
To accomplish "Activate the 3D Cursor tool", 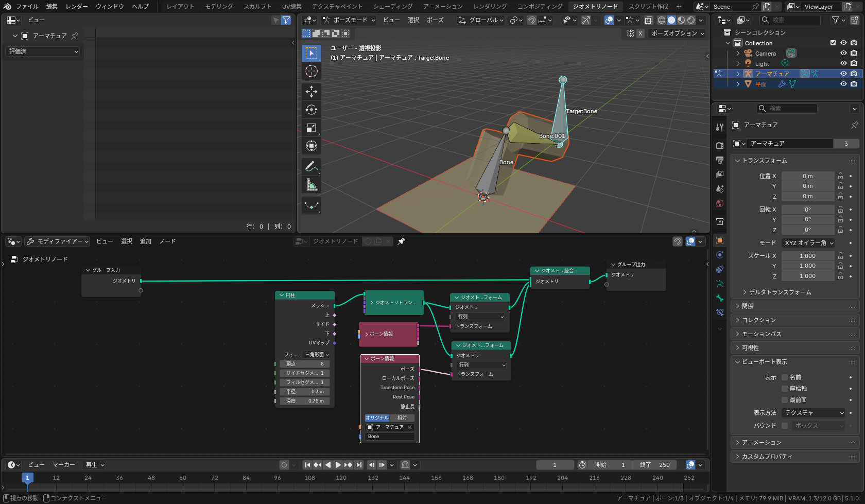I will (x=311, y=71).
